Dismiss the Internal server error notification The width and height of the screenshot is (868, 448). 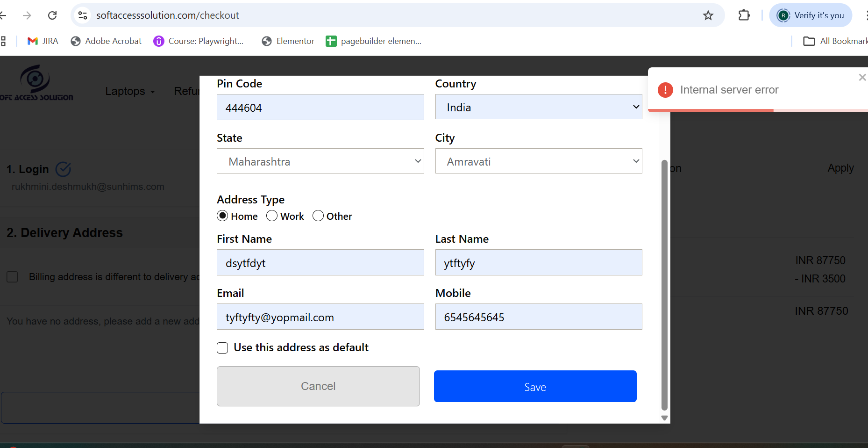[x=862, y=77]
